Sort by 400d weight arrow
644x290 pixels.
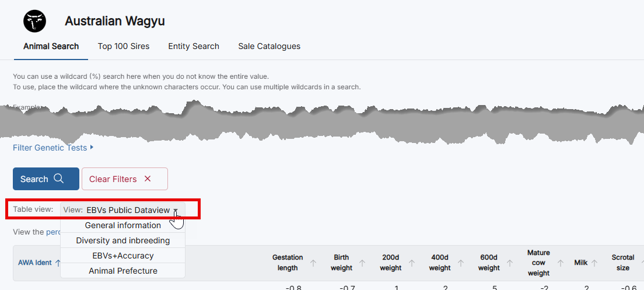[461, 263]
